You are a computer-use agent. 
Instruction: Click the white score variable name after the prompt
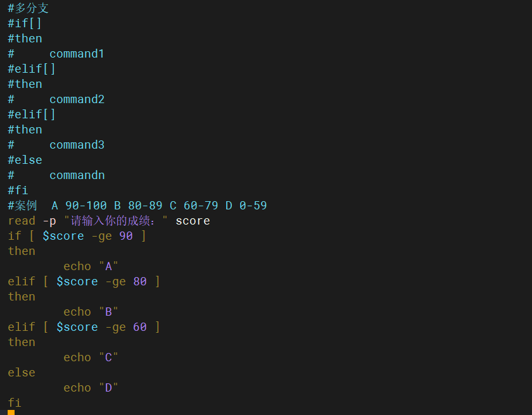point(193,221)
